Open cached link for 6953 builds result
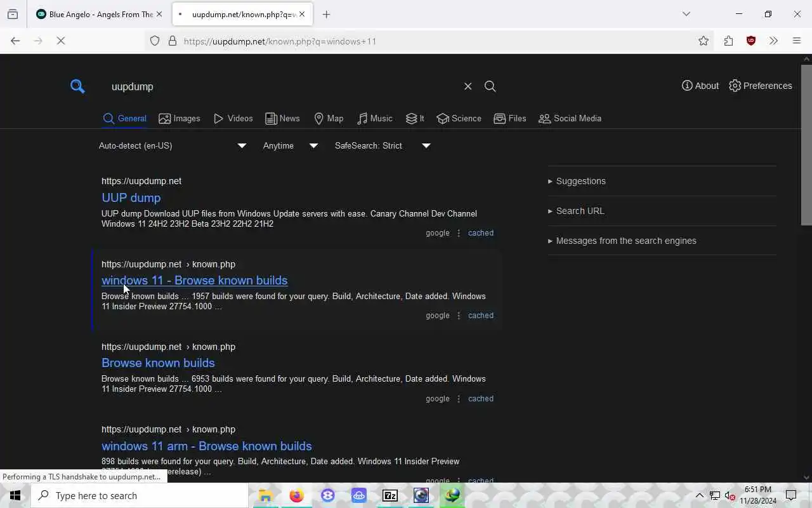Screen dimensions: 812x508 tap(480, 399)
